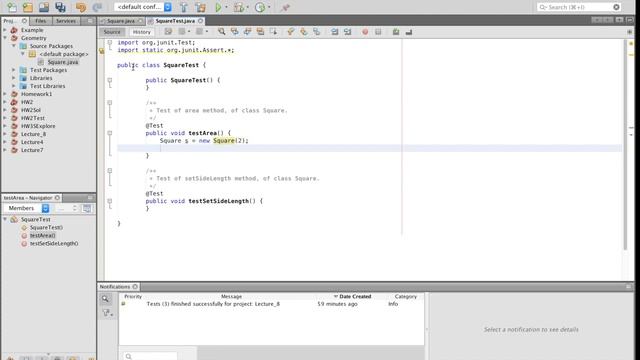Click the Uncomment editor toolbar icon
This screenshot has width=640, height=360.
(x=409, y=32)
